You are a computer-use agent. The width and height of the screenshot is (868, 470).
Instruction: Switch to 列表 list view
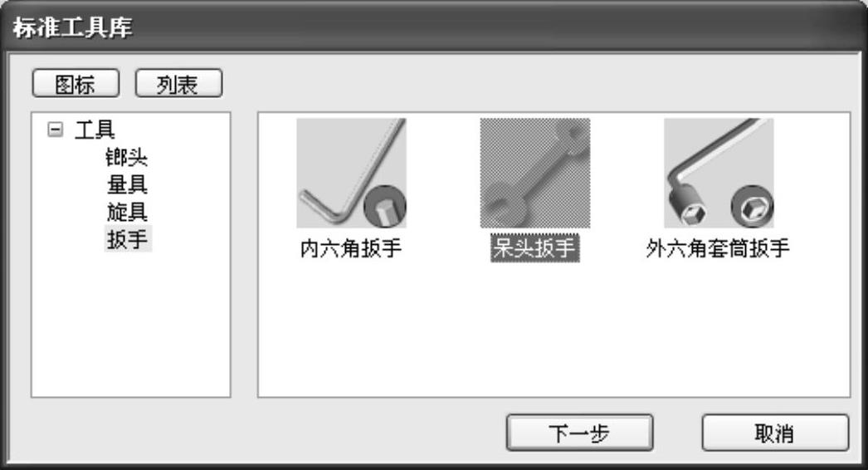coord(178,84)
